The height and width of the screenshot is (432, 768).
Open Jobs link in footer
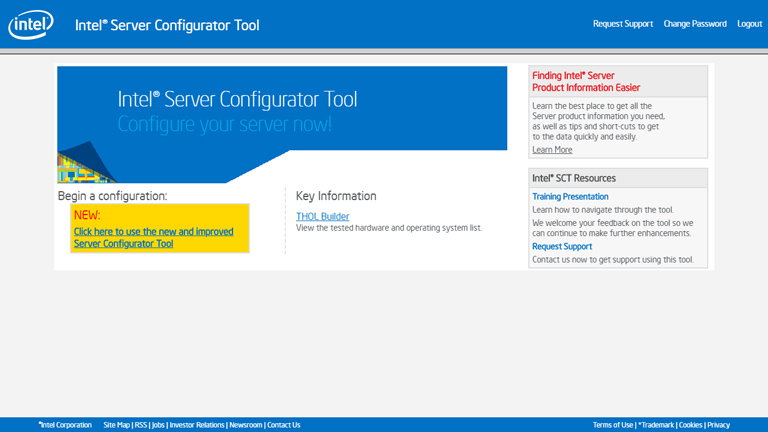click(158, 425)
